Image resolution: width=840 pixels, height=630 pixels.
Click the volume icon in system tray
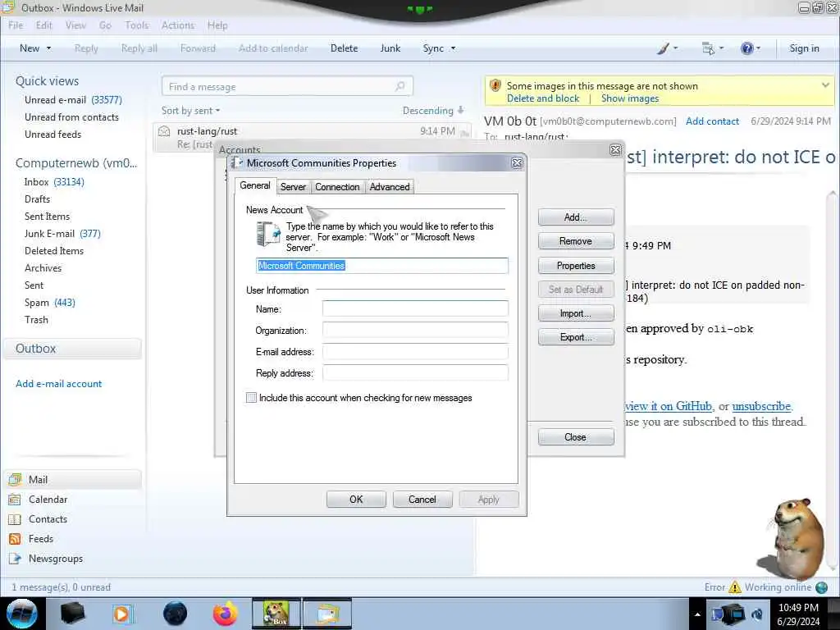(x=757, y=614)
